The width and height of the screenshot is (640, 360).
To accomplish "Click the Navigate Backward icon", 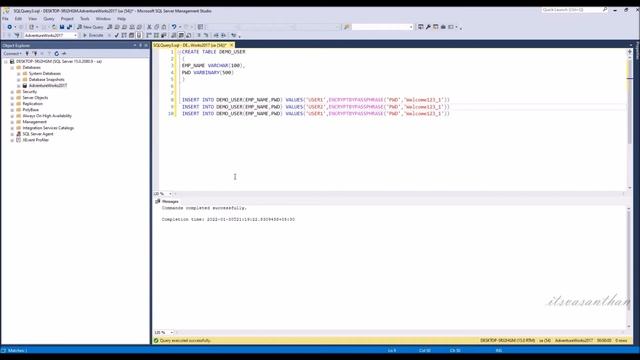I will tap(9, 27).
